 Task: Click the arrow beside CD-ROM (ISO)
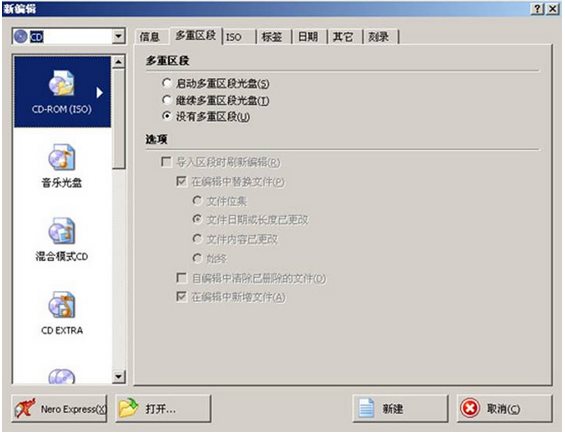(99, 93)
